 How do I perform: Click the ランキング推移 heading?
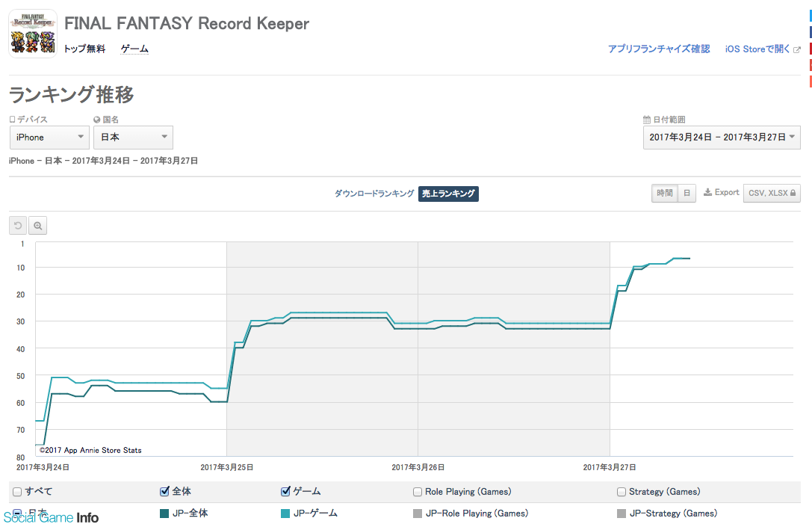point(72,94)
